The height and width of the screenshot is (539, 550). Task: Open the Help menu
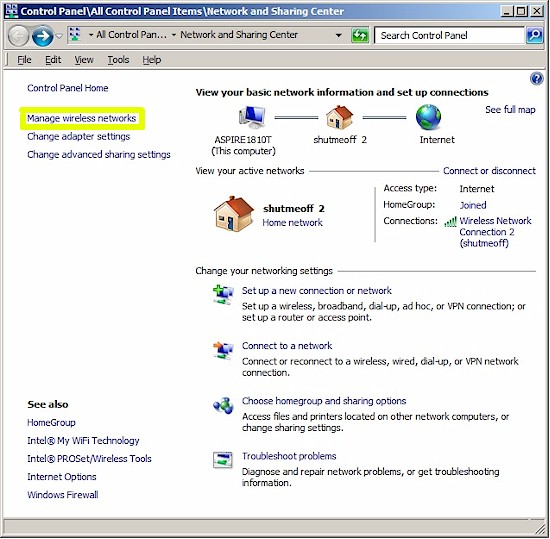[152, 60]
